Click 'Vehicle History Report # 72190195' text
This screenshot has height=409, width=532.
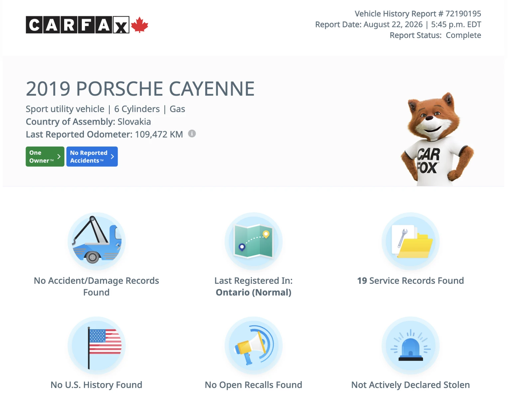tap(418, 14)
